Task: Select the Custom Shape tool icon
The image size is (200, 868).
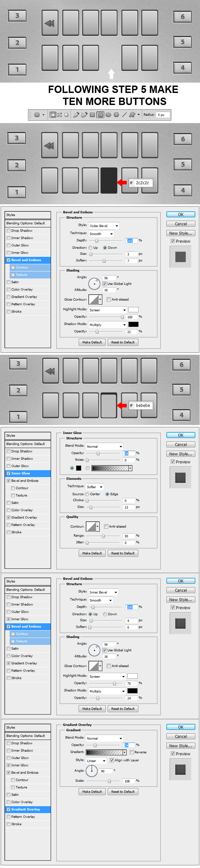Action: (132, 115)
